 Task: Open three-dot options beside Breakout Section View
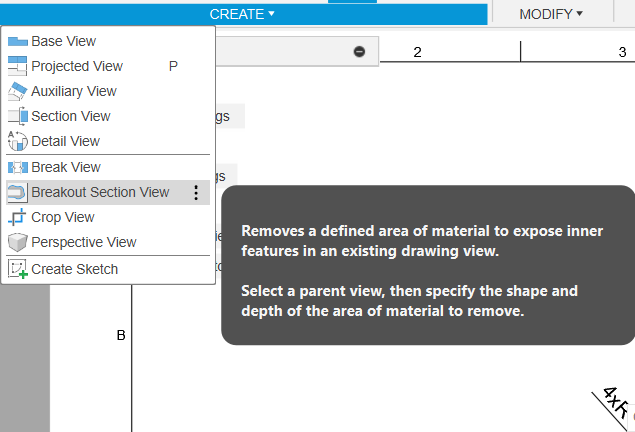[196, 193]
